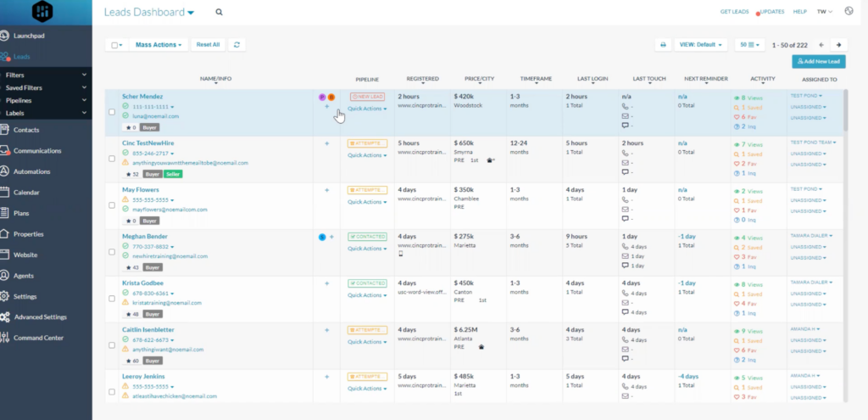Click GET LEADS link
This screenshot has width=868, height=420.
(734, 12)
